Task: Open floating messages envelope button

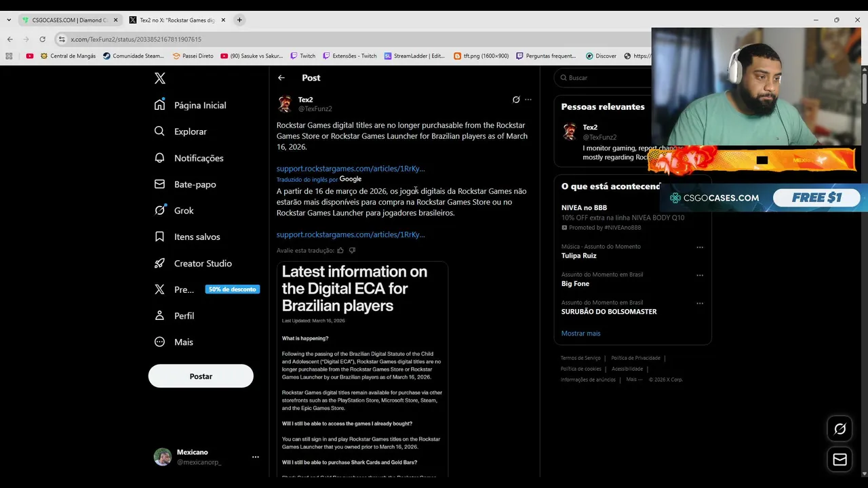Action: click(x=840, y=460)
